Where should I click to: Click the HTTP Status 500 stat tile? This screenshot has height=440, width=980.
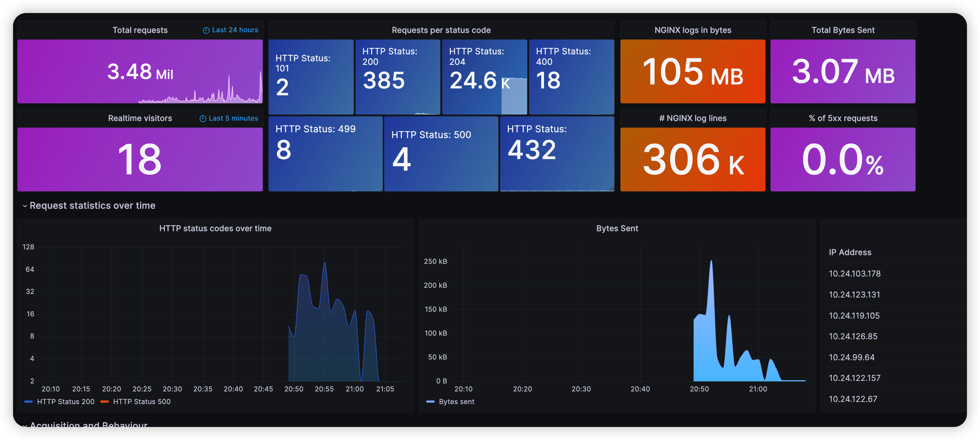[x=441, y=154]
